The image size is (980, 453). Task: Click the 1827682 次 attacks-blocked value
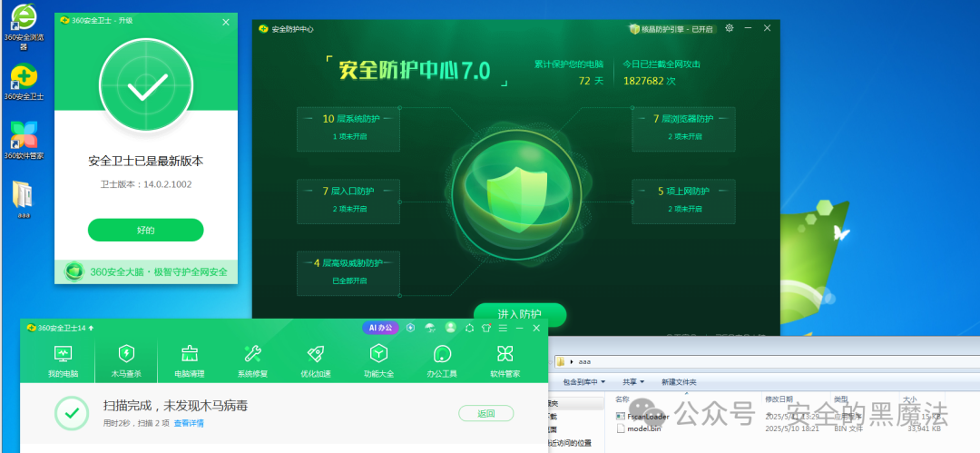(650, 81)
